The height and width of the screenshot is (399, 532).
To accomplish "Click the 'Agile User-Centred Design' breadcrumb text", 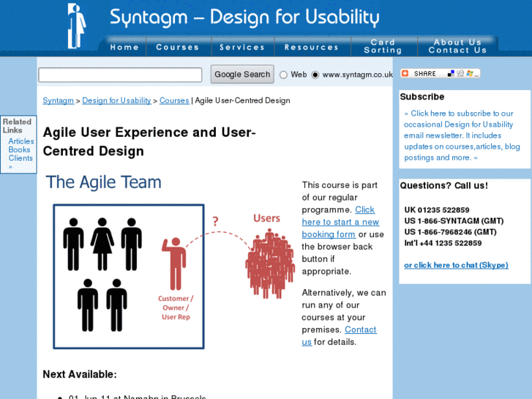I will click(243, 100).
